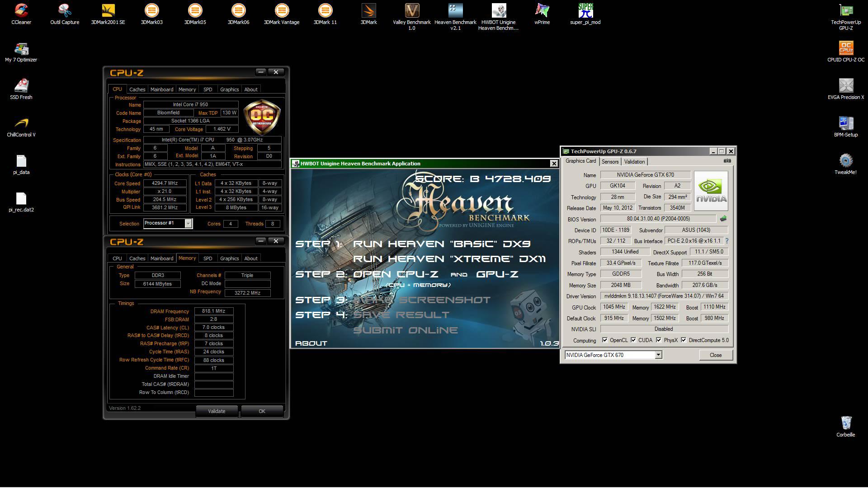
Task: Run Heaven "Basic" DX9 benchmark
Action: coord(441,244)
